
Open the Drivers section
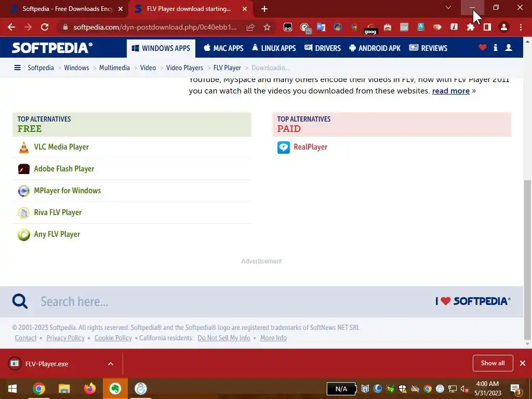[x=323, y=48]
